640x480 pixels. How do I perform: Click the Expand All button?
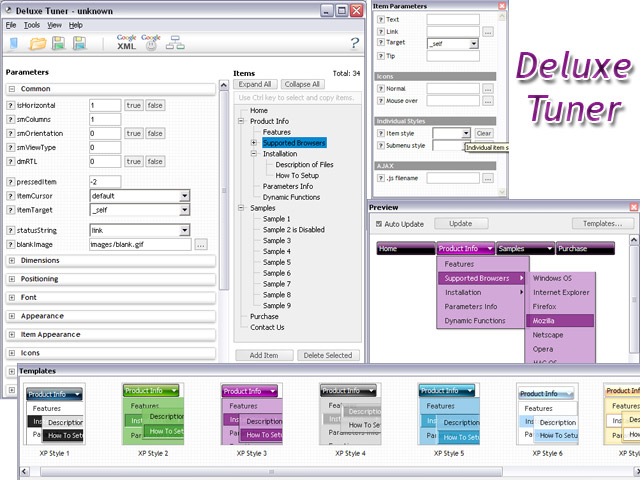click(x=255, y=85)
